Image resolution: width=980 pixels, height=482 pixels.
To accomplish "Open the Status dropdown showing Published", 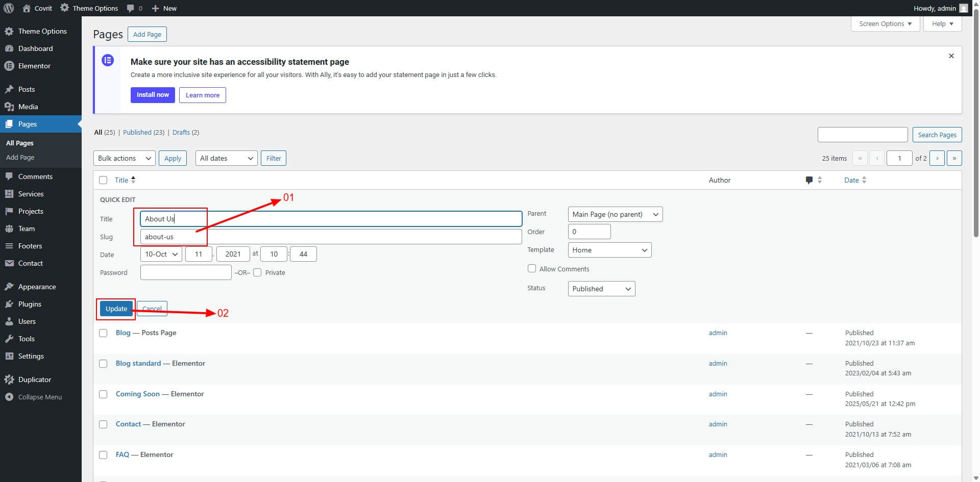I will [601, 289].
